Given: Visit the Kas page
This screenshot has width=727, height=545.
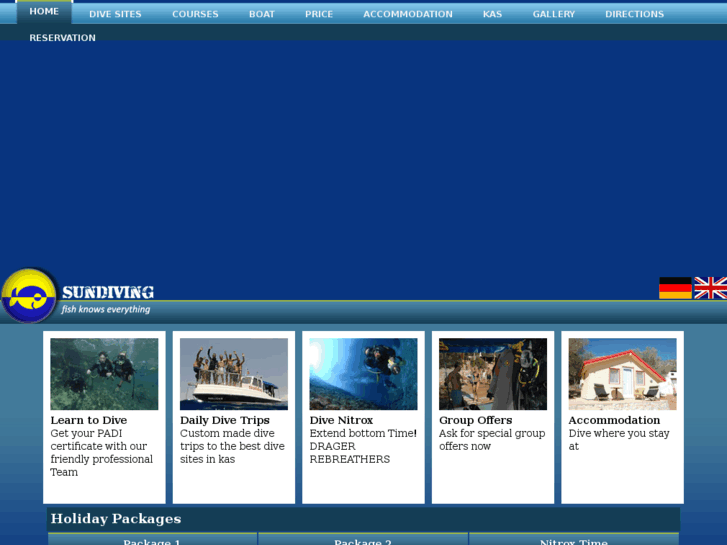Looking at the screenshot, I should coord(492,14).
